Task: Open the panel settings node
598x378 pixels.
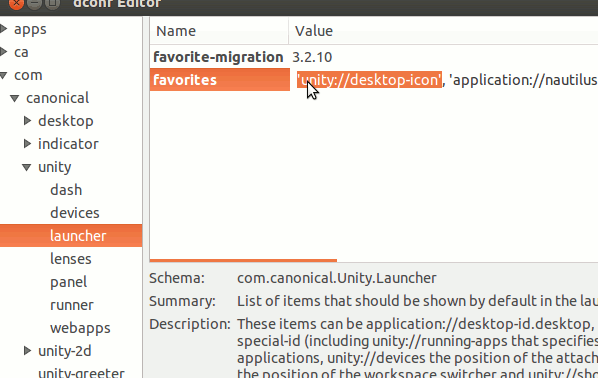Action: click(69, 282)
